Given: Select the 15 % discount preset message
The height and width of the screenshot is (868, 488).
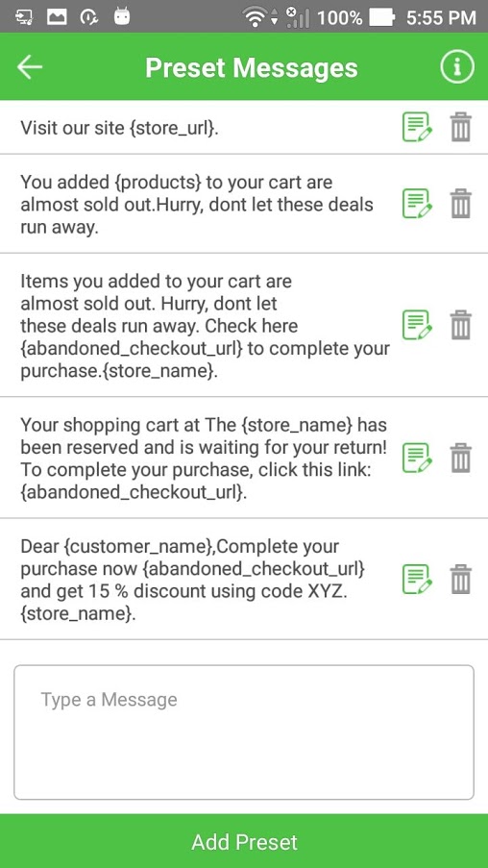Looking at the screenshot, I should point(193,580).
